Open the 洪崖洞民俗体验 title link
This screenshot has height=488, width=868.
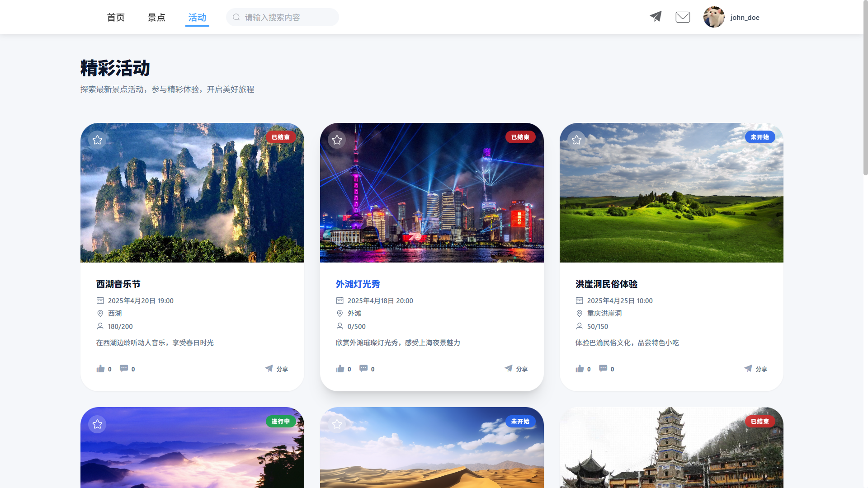coord(606,284)
